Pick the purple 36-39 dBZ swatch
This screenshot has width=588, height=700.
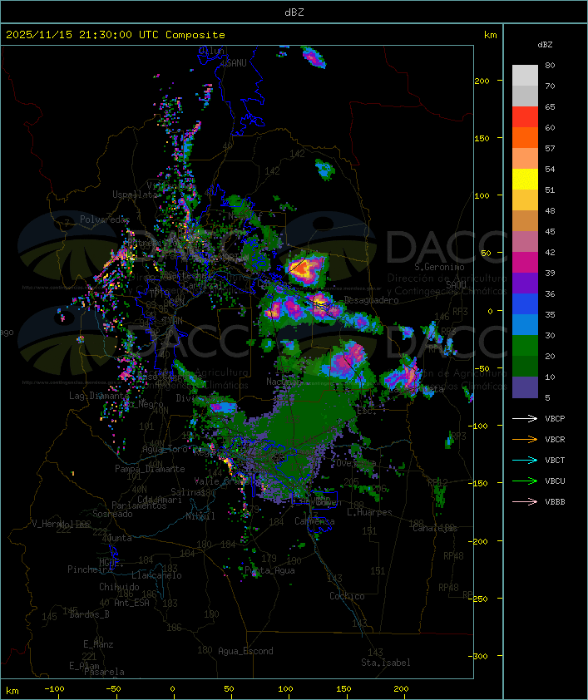tap(525, 283)
